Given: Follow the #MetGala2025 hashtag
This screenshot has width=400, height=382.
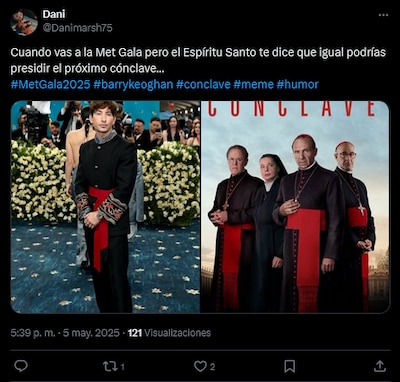Looking at the screenshot, I should (50, 84).
